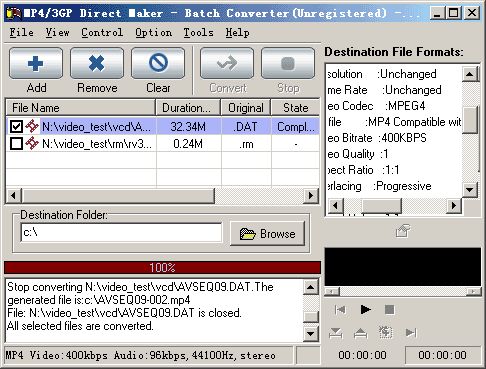Jump to preview start with previous icon
This screenshot has height=369, width=486.
coord(340,310)
